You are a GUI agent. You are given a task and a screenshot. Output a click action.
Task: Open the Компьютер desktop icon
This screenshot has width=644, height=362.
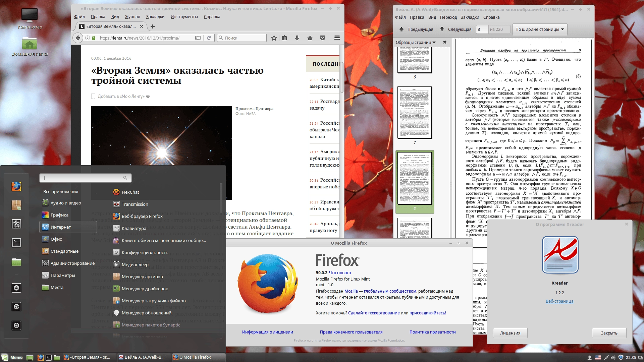(x=30, y=18)
